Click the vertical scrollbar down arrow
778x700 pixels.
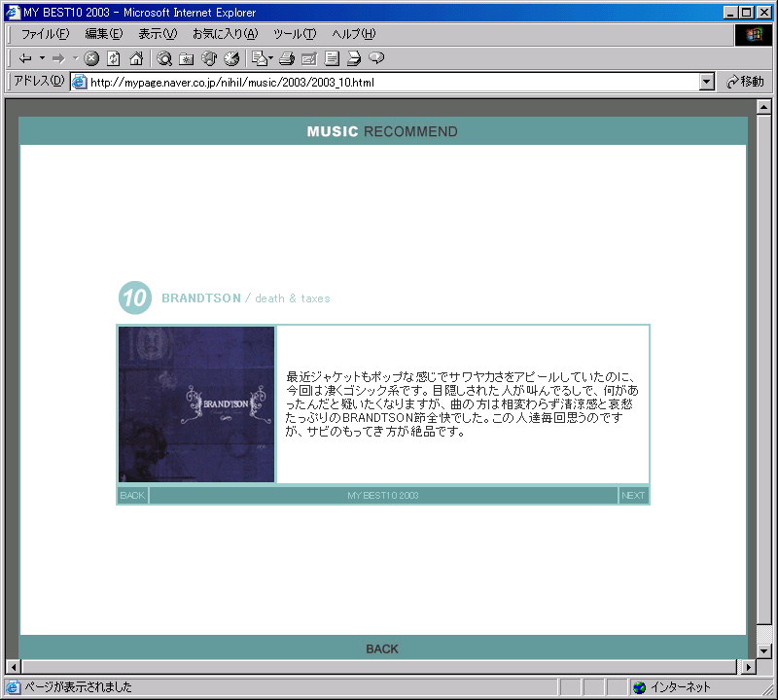(x=763, y=650)
